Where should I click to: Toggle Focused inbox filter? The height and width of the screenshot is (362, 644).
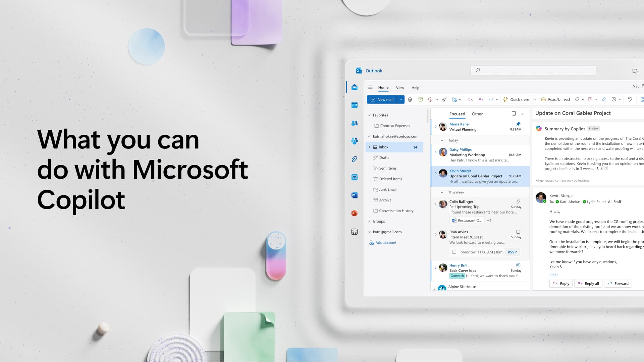tap(457, 114)
